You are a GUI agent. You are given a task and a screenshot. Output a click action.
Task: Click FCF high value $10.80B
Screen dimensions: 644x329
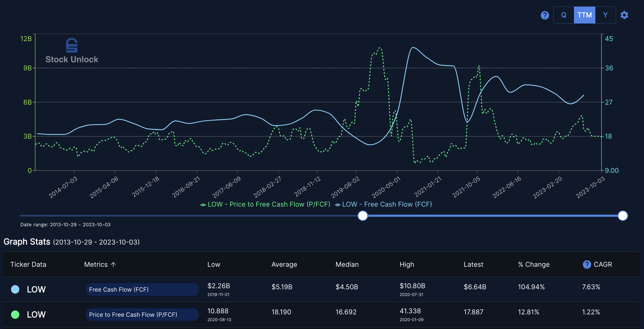412,286
